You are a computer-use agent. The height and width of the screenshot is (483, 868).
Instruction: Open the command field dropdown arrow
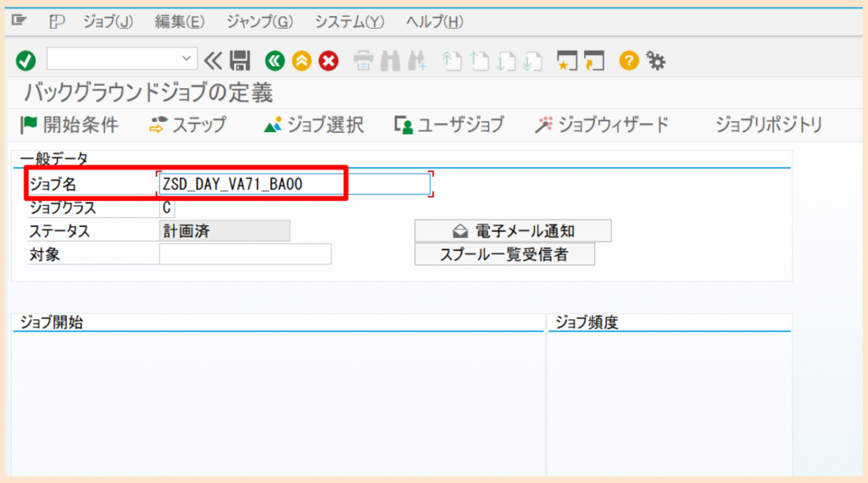(186, 58)
